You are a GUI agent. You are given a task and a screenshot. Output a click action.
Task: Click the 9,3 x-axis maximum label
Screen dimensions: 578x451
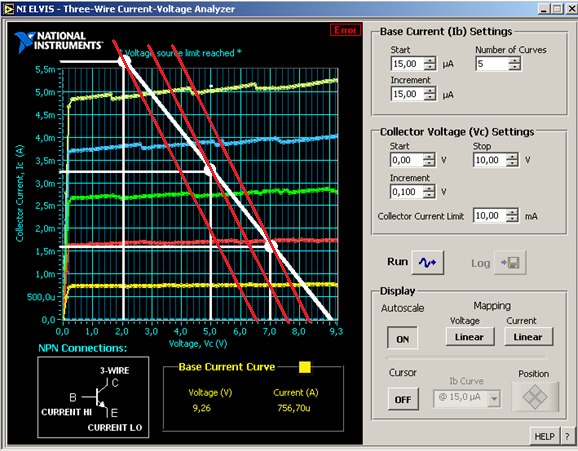pyautogui.click(x=336, y=332)
